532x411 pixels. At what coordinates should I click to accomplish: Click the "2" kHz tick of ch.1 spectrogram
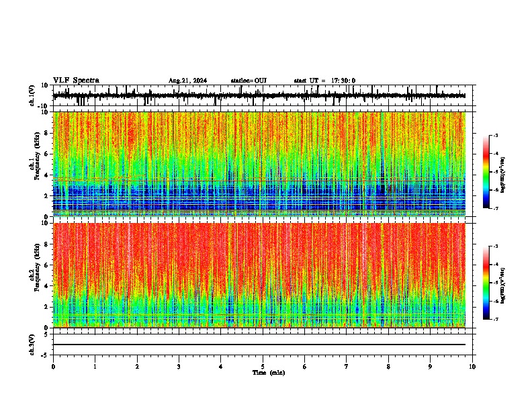coord(46,196)
